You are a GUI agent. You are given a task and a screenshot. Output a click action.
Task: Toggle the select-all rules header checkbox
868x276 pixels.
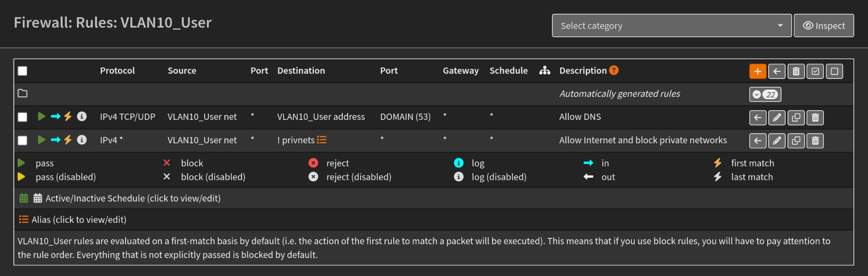point(23,71)
